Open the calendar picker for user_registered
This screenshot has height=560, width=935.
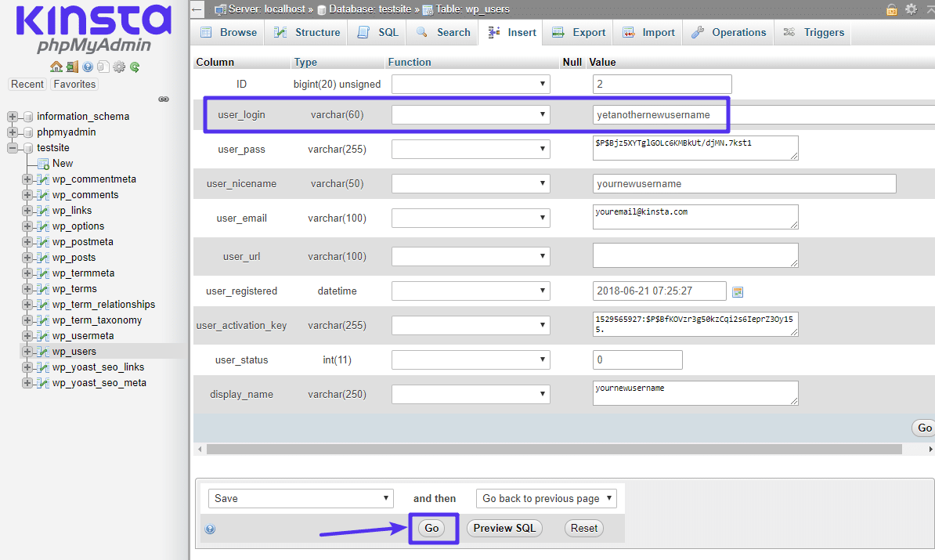pyautogui.click(x=736, y=290)
